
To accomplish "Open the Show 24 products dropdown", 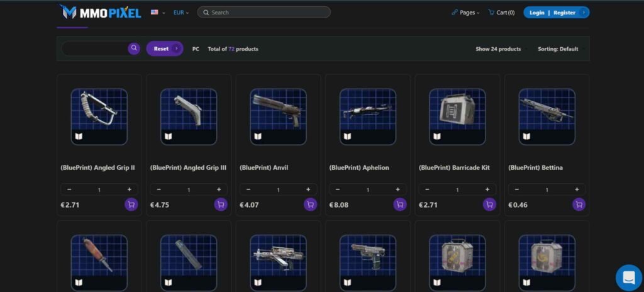I will pos(500,49).
